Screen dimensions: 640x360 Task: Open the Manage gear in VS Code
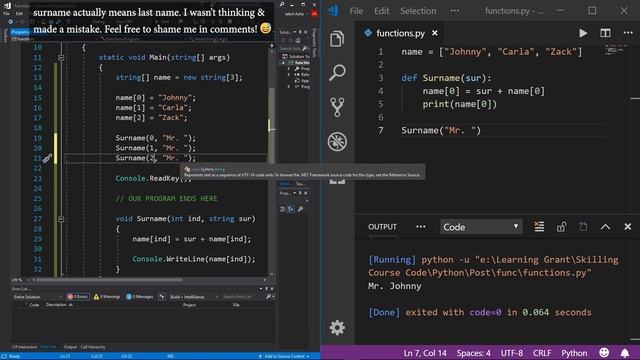click(337, 328)
